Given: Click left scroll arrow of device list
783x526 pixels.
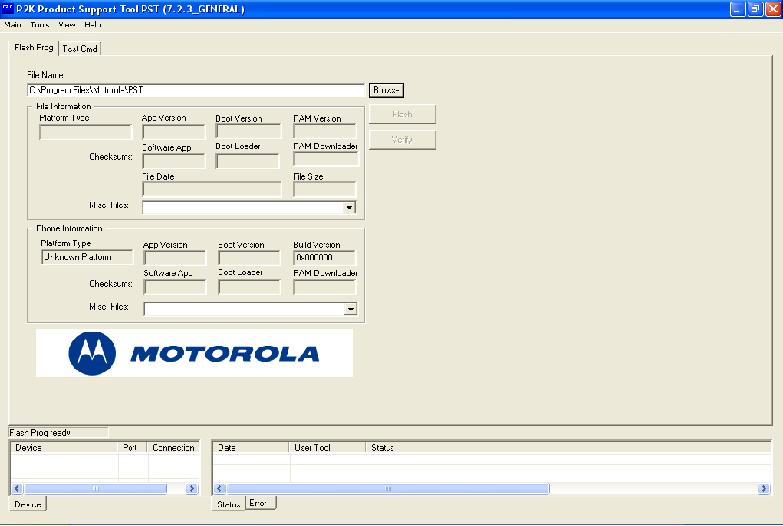Looking at the screenshot, I should click(x=17, y=489).
